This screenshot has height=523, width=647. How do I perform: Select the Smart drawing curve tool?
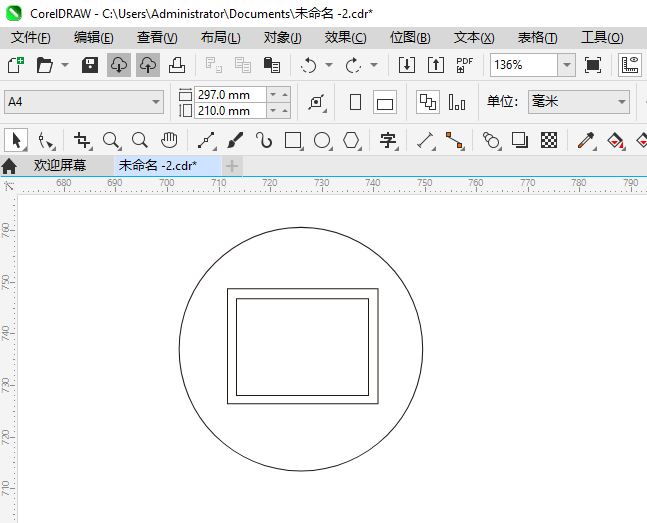click(264, 140)
